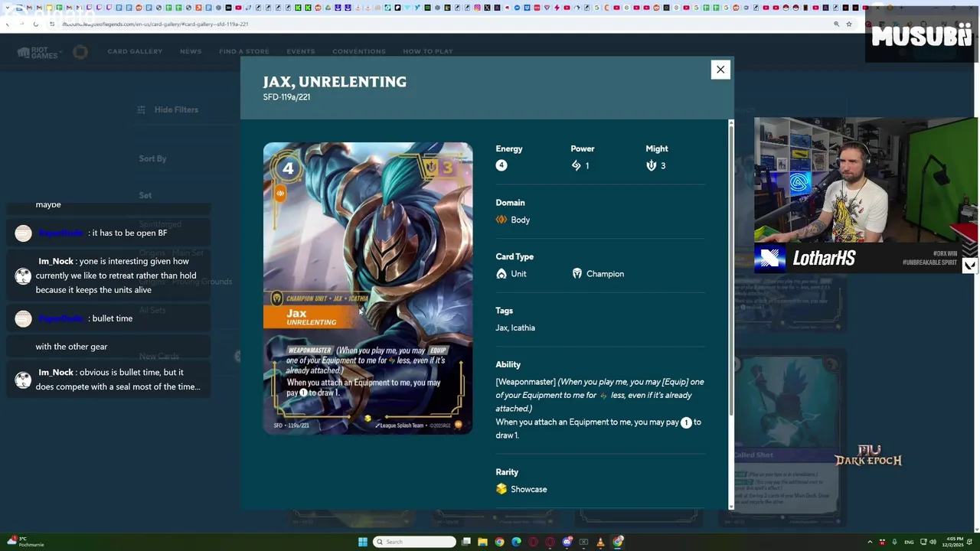The image size is (980, 551).
Task: Click the rune cost icon in Ability text
Action: click(x=686, y=422)
